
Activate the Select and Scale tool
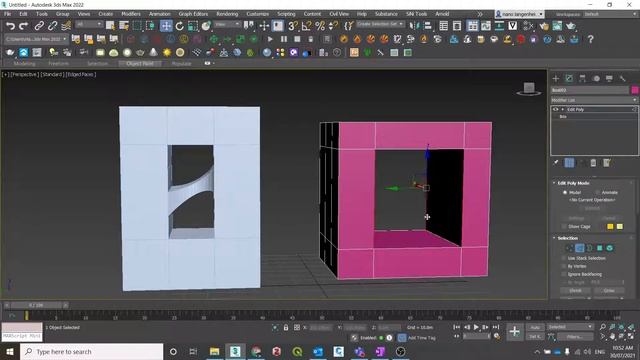[193, 26]
